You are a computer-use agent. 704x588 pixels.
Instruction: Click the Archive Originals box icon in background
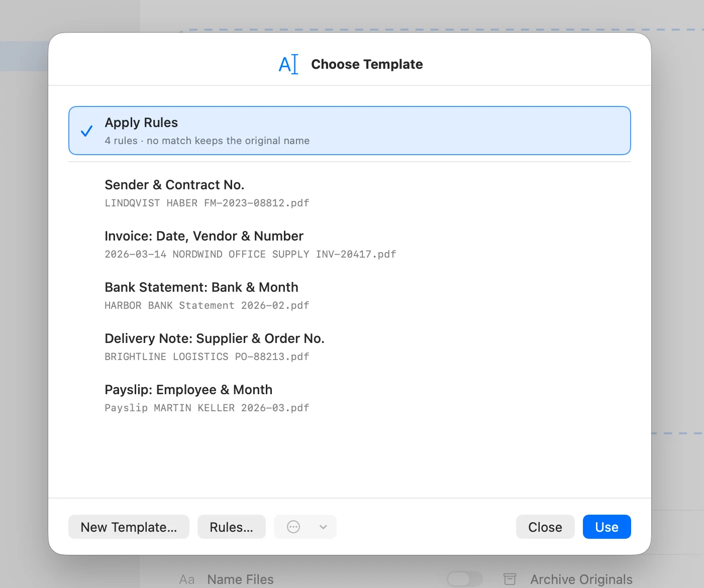click(x=510, y=579)
